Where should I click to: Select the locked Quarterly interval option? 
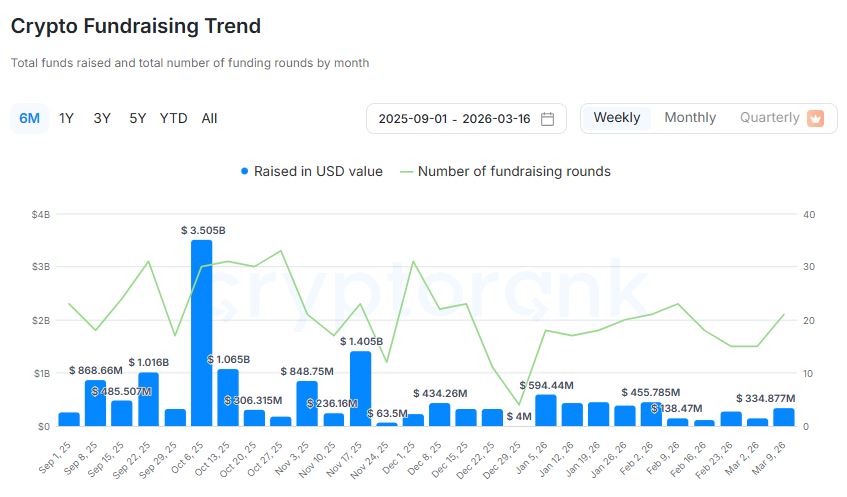tap(769, 118)
